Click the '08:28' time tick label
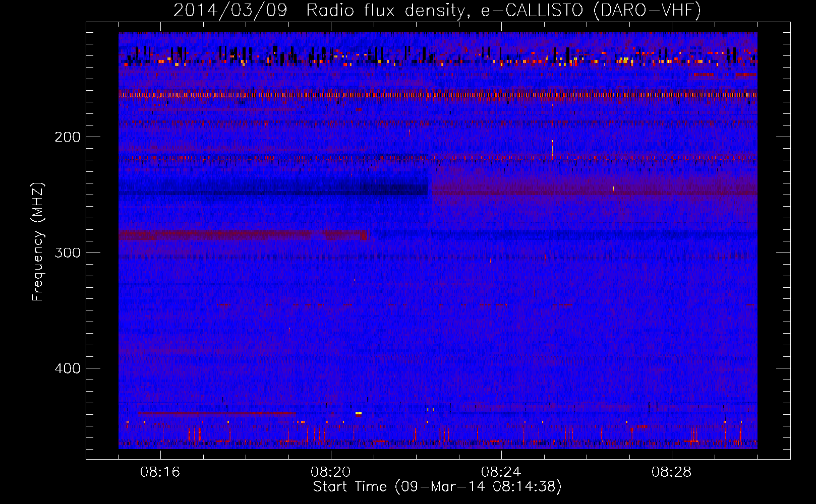Viewport: 816px width, 504px height. point(672,472)
